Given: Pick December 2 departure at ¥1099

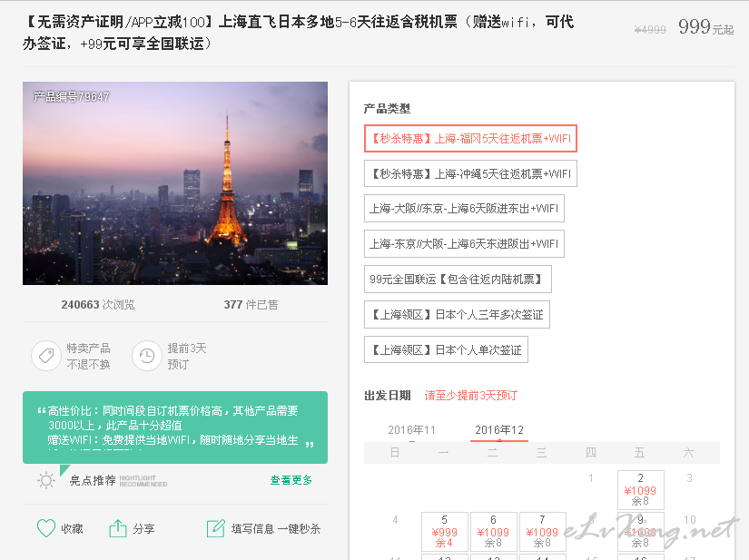Looking at the screenshot, I should (x=641, y=489).
